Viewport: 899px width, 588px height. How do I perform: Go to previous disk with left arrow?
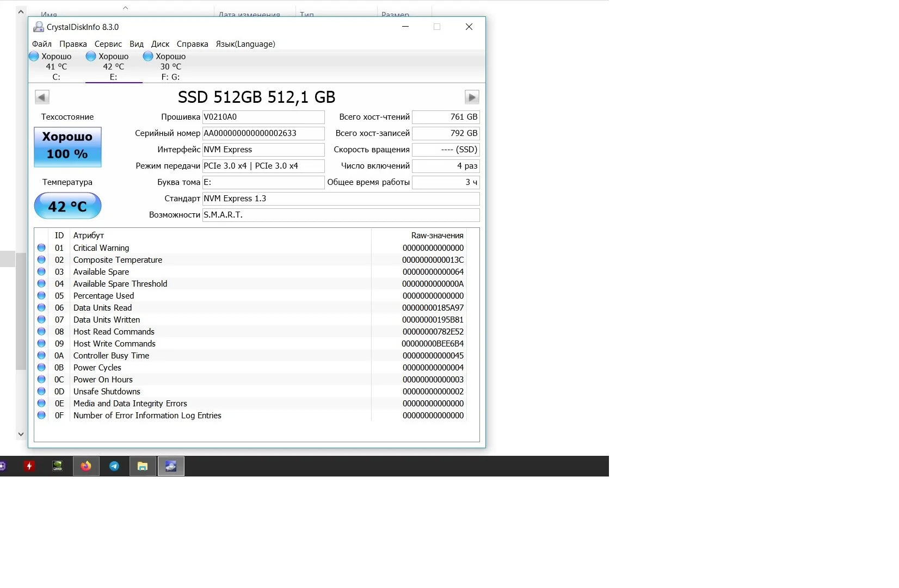tap(42, 97)
